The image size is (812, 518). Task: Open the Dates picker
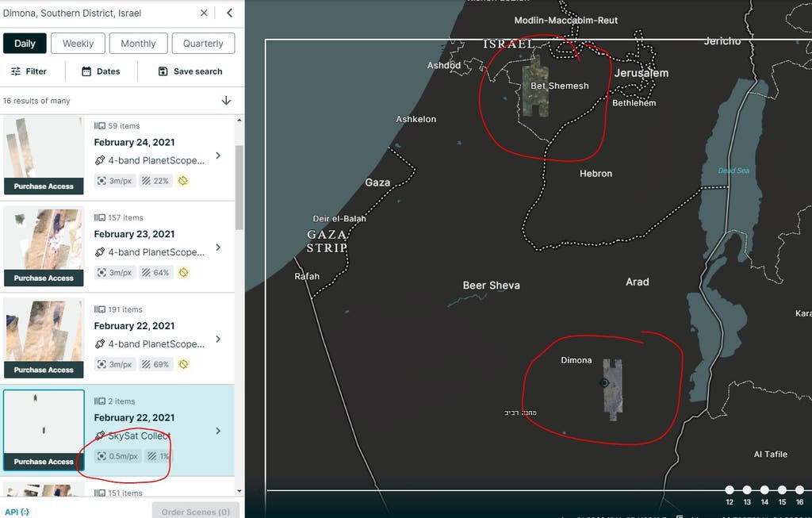(101, 71)
